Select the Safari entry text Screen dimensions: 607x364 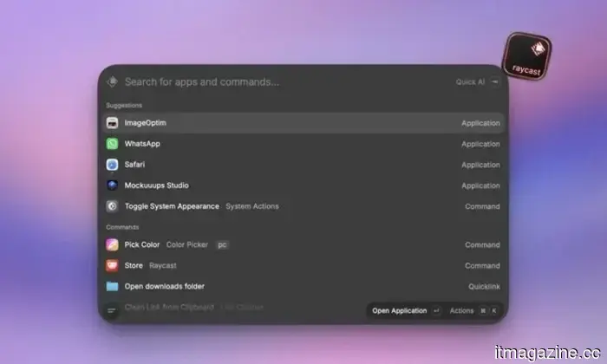pos(134,165)
